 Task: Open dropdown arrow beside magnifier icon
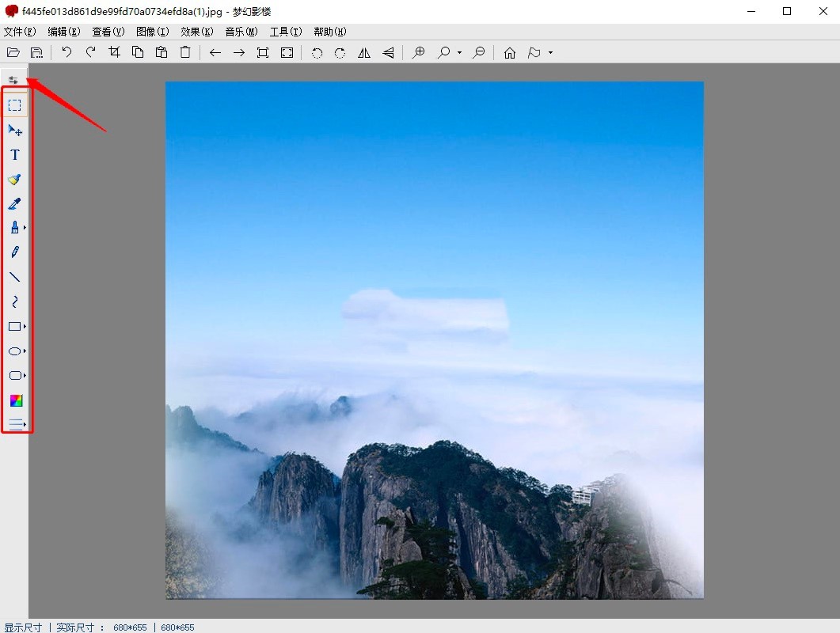pyautogui.click(x=460, y=52)
